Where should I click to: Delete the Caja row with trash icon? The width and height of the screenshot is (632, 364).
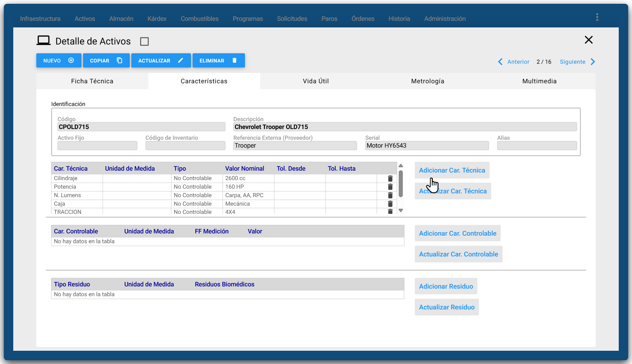(x=390, y=204)
